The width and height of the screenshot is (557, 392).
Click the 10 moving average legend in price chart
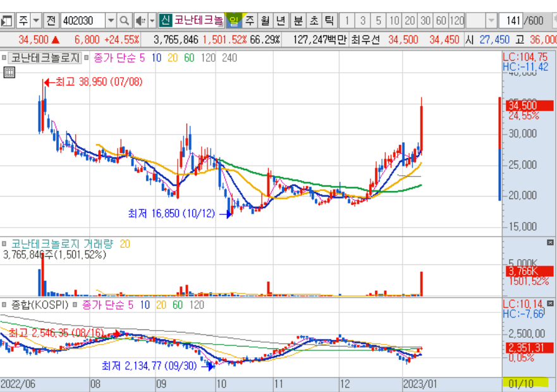(x=156, y=58)
